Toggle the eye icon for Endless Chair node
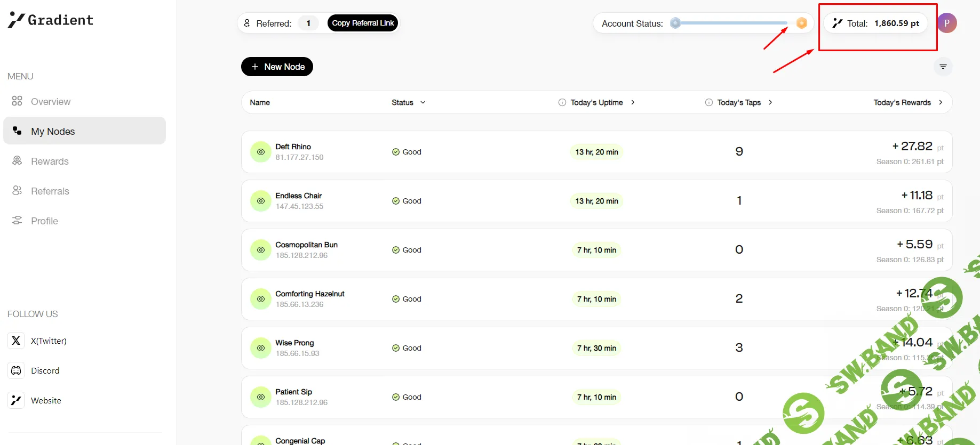Viewport: 980px width, 445px height. [x=261, y=201]
